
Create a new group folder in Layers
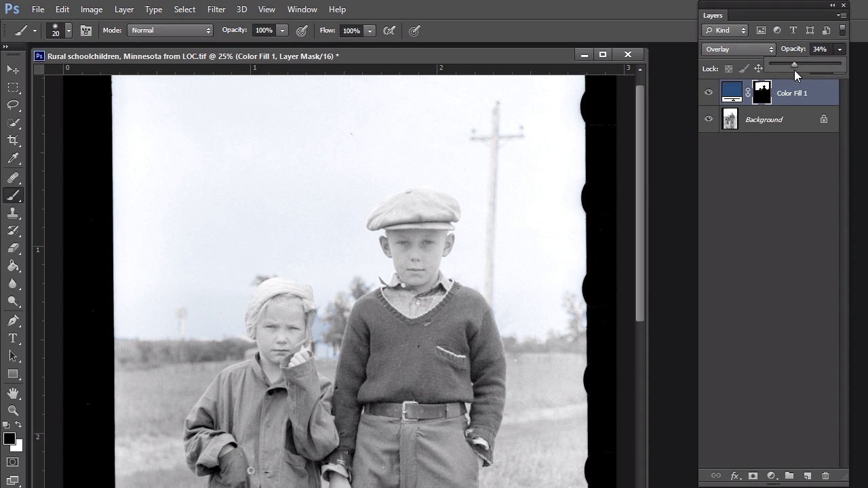pyautogui.click(x=789, y=476)
